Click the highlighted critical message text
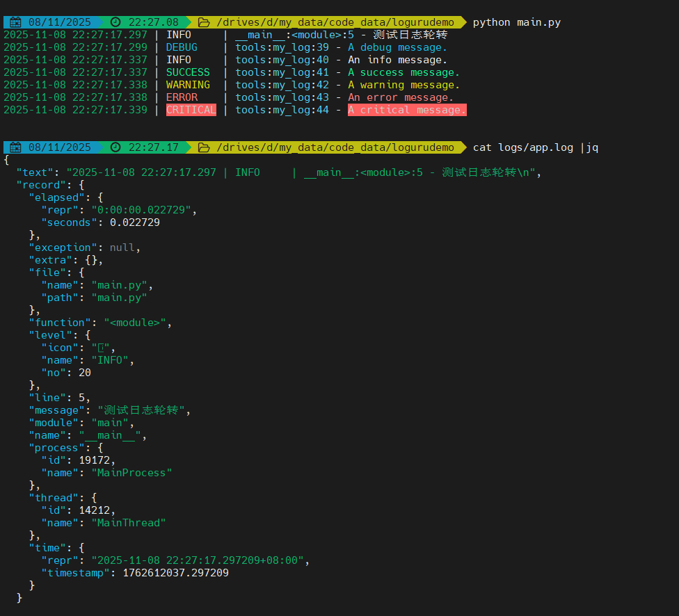The image size is (679, 616). [406, 109]
